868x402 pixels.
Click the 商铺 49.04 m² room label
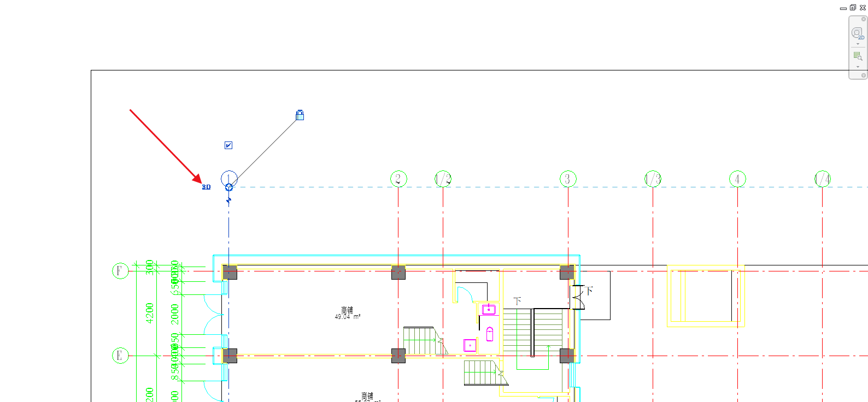(347, 313)
